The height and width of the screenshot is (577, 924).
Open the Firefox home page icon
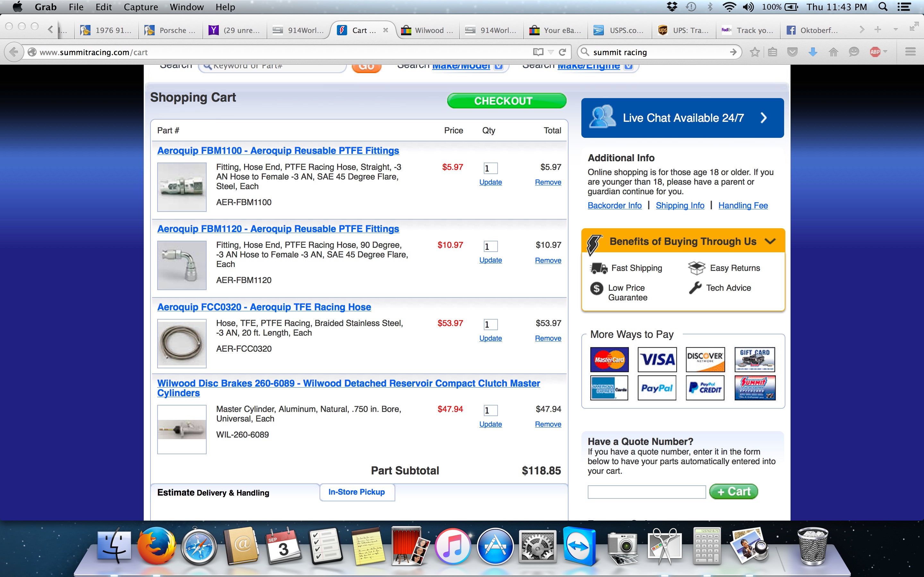[x=833, y=52]
